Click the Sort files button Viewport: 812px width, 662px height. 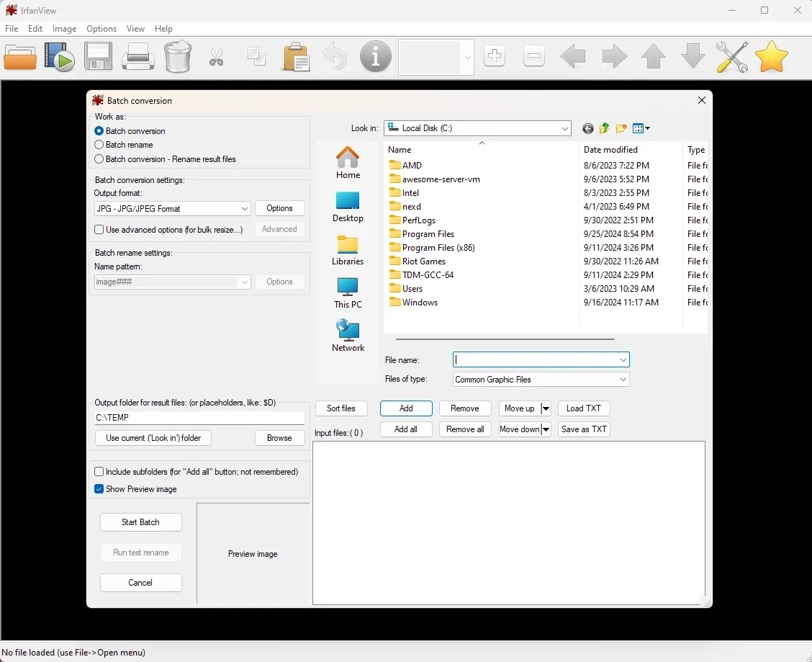pyautogui.click(x=341, y=408)
